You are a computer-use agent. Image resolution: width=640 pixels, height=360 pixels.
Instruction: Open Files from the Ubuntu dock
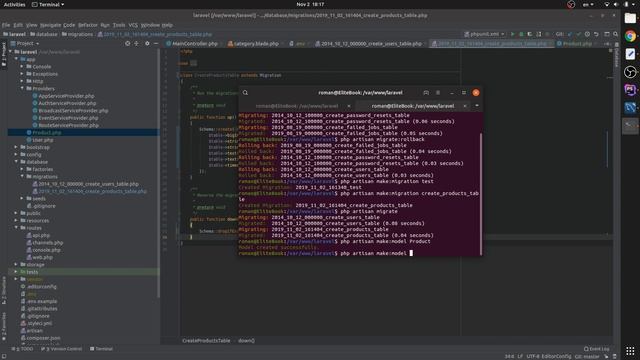tap(630, 18)
